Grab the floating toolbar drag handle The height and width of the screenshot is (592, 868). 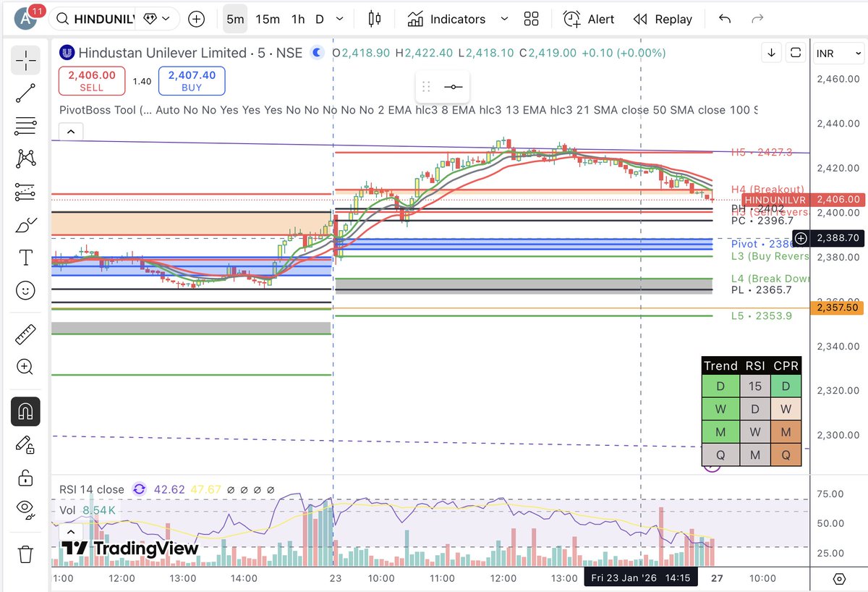tap(426, 87)
